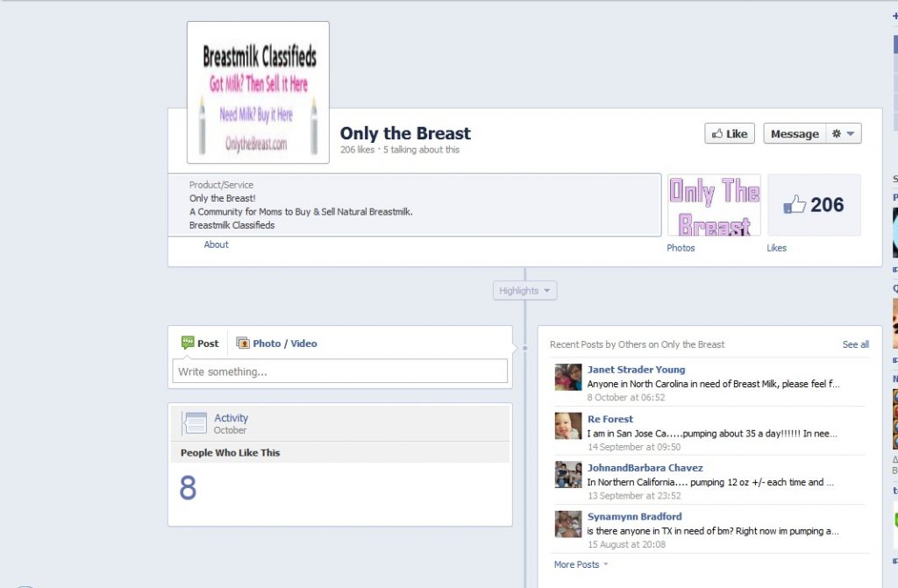Focus the Write something input field
The image size is (898, 588).
[x=339, y=371]
